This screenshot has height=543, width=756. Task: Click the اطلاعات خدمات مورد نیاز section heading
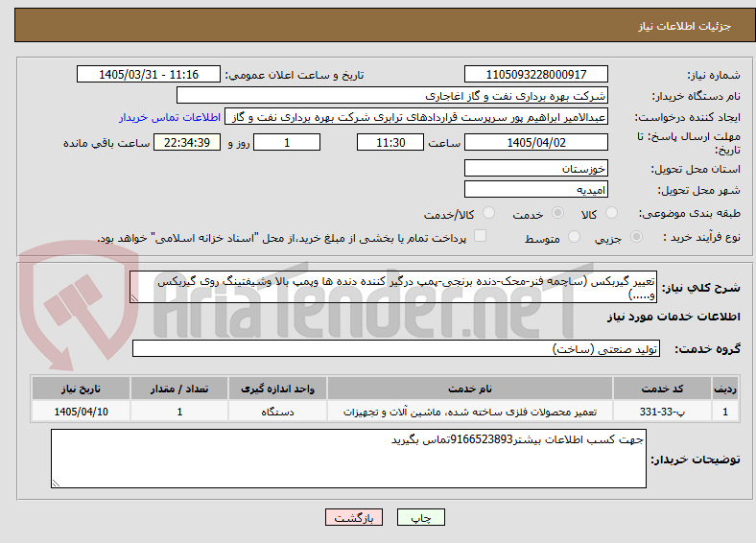coord(673,317)
